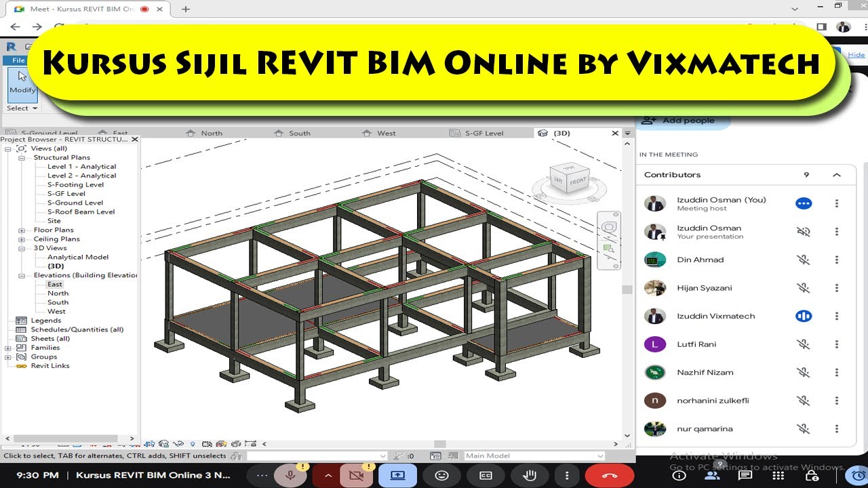
Task: Switch to the North view tab
Action: pos(212,133)
